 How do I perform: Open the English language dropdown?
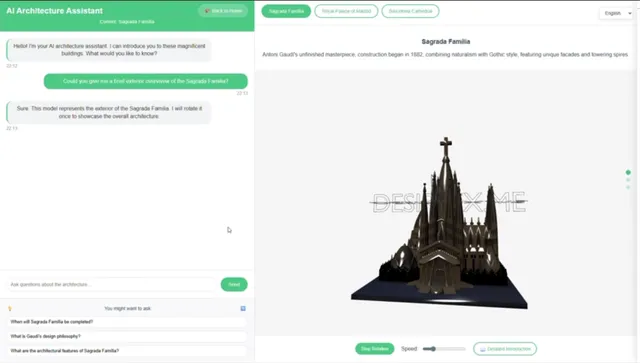pyautogui.click(x=618, y=13)
